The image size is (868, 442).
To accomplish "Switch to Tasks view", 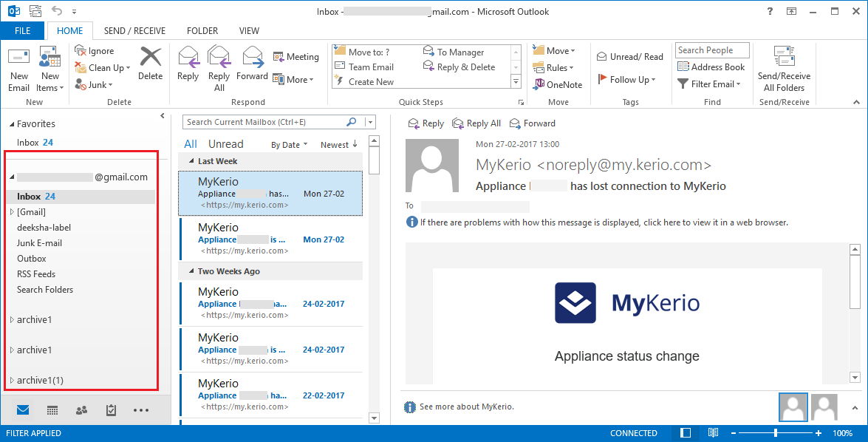I will tap(112, 410).
